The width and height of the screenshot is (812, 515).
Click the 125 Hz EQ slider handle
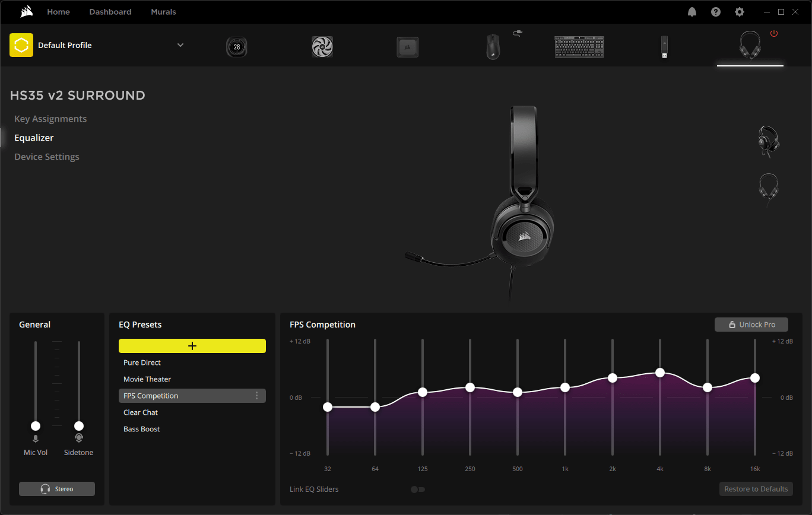pos(423,392)
